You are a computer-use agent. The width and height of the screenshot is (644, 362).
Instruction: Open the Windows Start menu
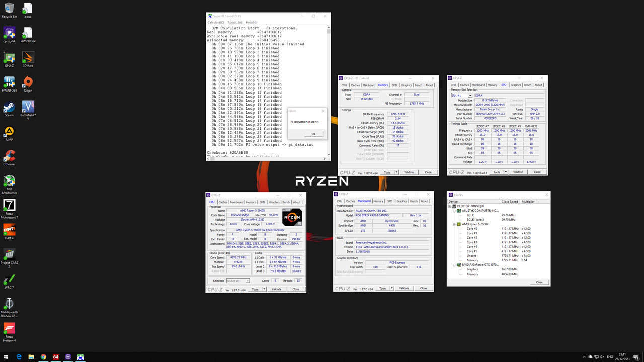pos(7,357)
